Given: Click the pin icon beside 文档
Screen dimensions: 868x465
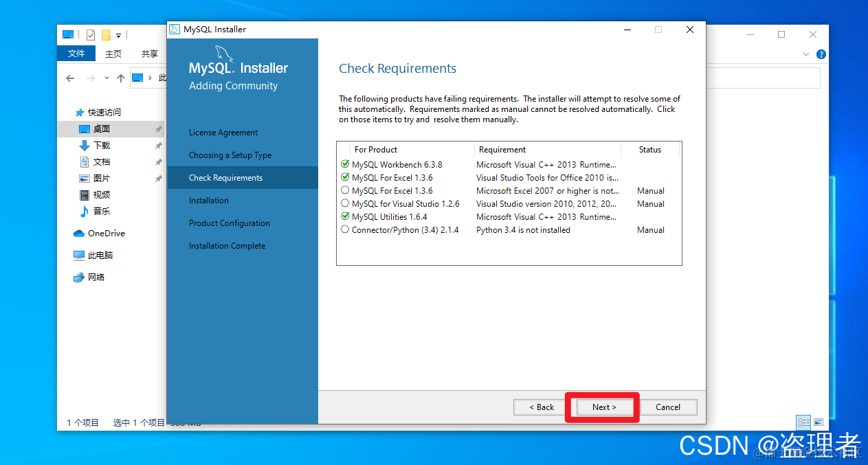Looking at the screenshot, I should [159, 162].
